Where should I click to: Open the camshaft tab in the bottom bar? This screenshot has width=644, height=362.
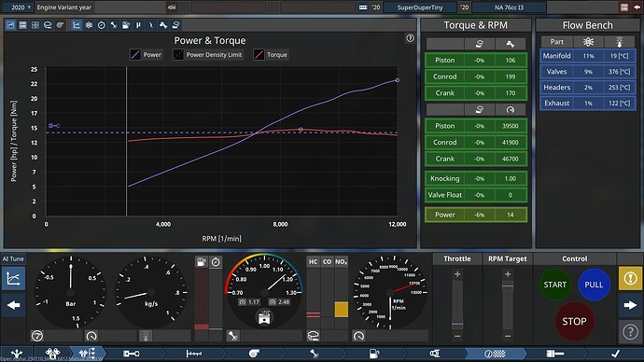[194, 354]
